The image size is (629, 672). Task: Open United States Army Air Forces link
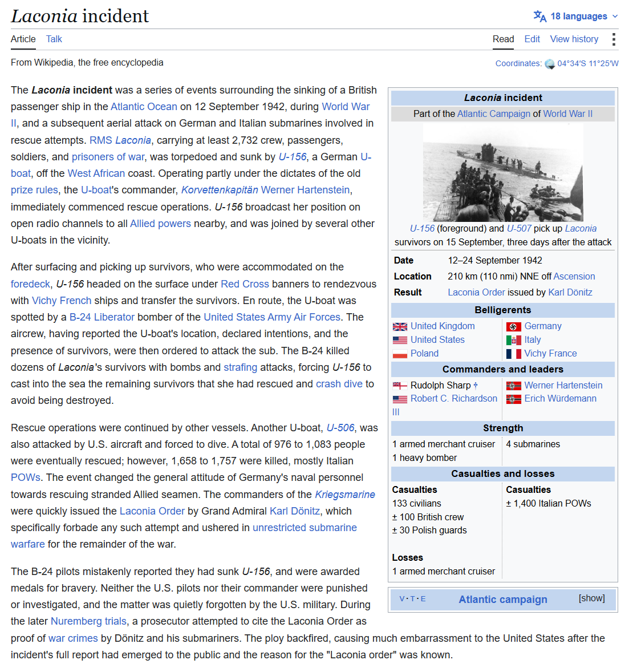click(x=272, y=317)
